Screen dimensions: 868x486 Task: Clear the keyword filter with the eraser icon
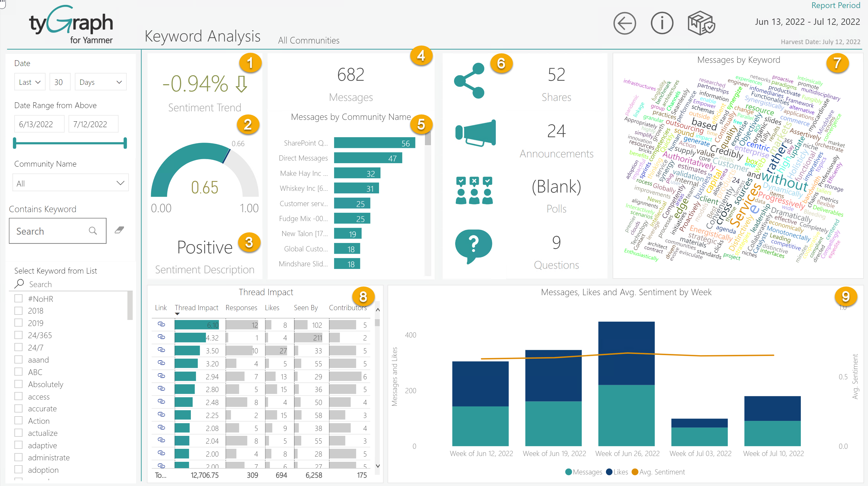tap(119, 230)
